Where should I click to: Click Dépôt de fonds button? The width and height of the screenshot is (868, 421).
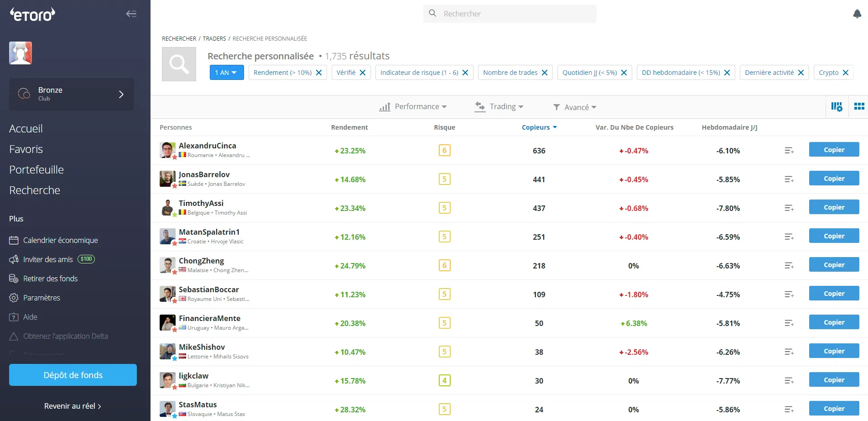[73, 375]
